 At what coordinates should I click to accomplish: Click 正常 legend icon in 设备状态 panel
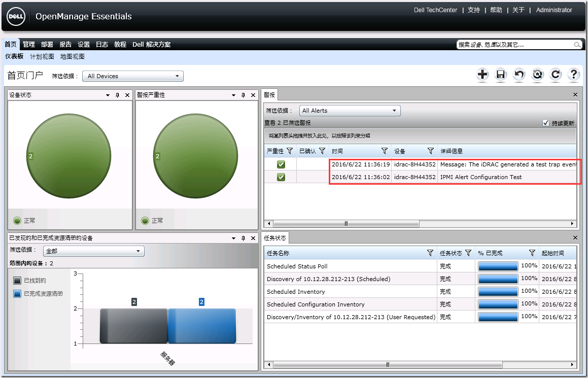17,221
